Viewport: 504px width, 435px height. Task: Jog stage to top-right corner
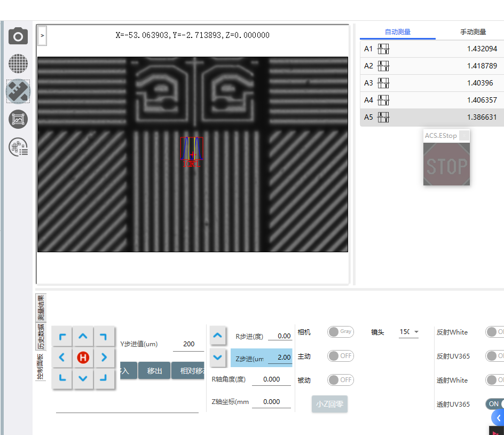coord(104,337)
